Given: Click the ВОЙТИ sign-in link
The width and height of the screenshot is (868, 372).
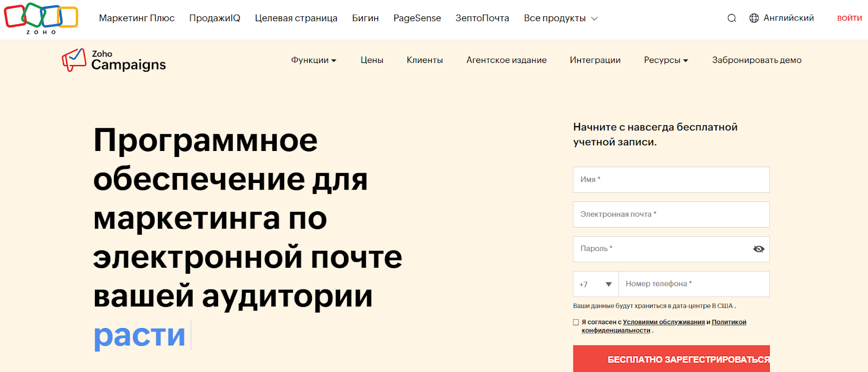Looking at the screenshot, I should [x=849, y=18].
